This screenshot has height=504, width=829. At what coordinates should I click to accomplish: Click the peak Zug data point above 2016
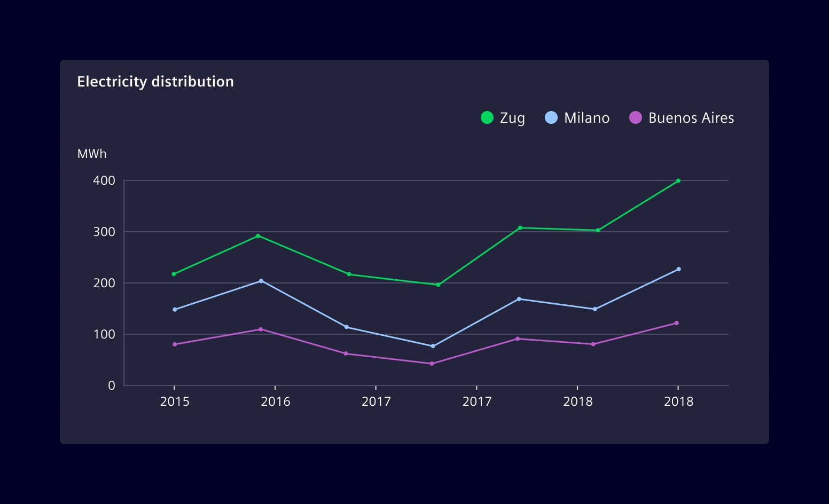(x=258, y=235)
